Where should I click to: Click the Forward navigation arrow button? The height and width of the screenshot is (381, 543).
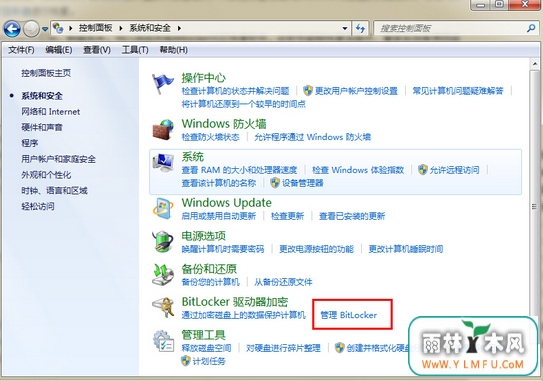pyautogui.click(x=31, y=29)
